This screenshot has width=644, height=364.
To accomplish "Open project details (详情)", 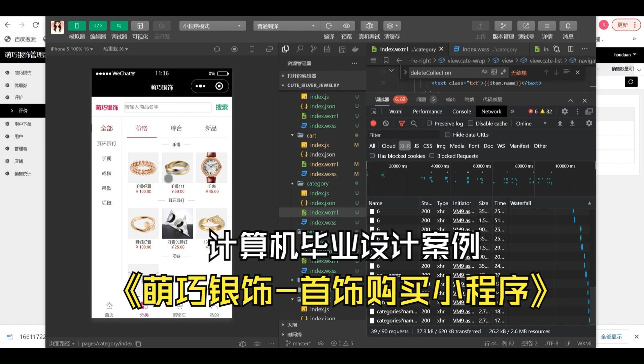I will tap(547, 26).
